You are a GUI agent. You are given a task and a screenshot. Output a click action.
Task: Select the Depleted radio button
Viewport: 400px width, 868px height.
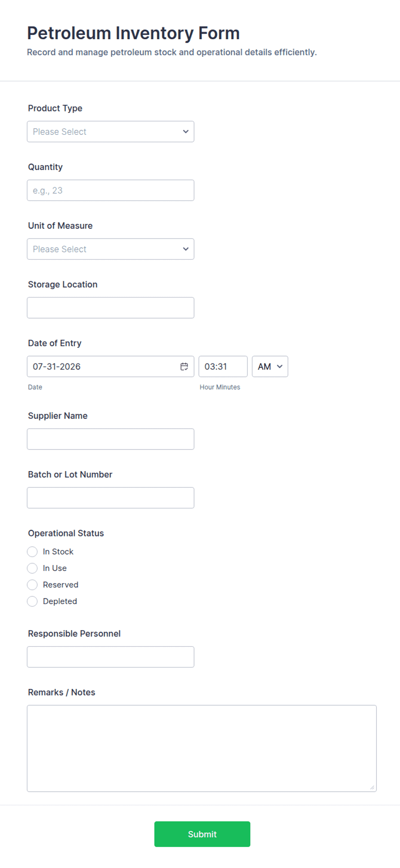tap(32, 601)
